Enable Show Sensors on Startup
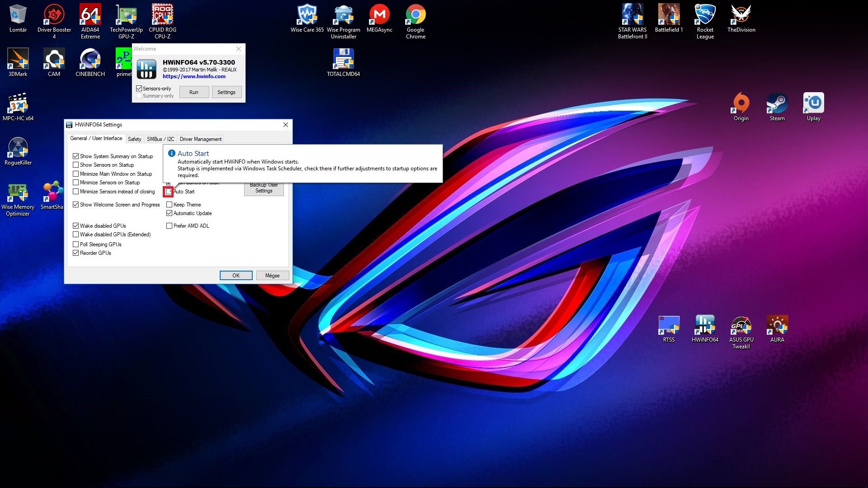 76,165
